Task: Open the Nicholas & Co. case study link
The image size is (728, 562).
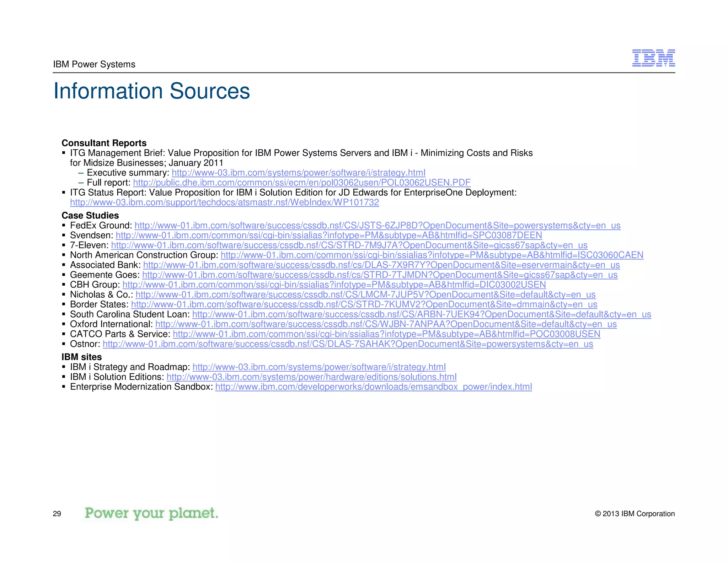Action: point(365,295)
